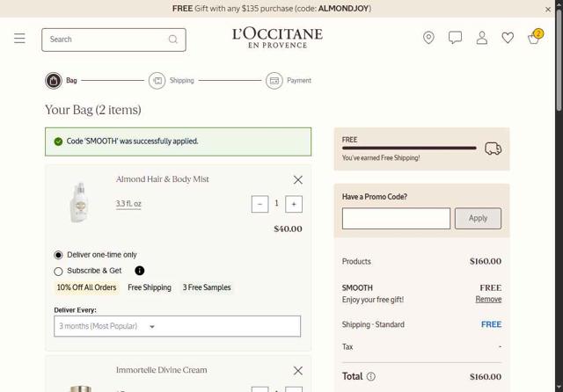Click the Total info icon

click(x=371, y=376)
